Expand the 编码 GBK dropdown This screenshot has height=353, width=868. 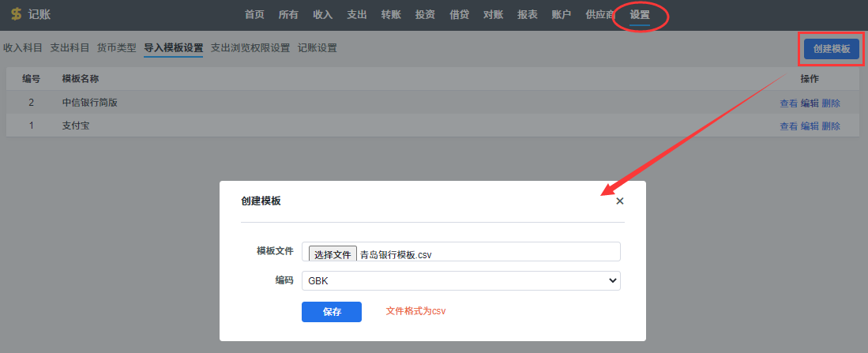(461, 280)
